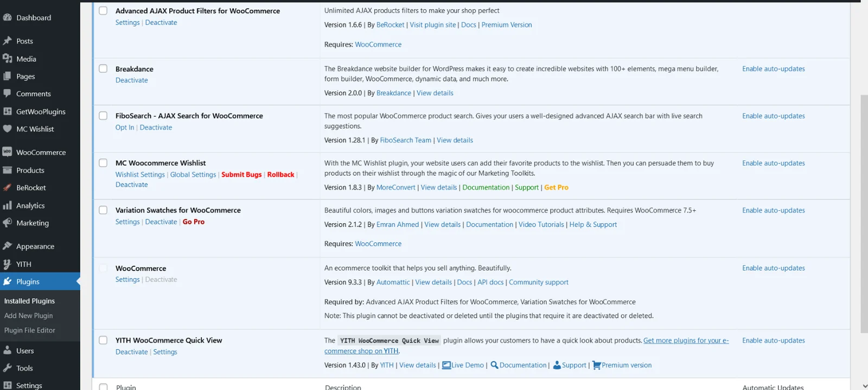Screen dimensions: 868x390
Task: Click the Marketing megaphone icon
Action: (7, 223)
